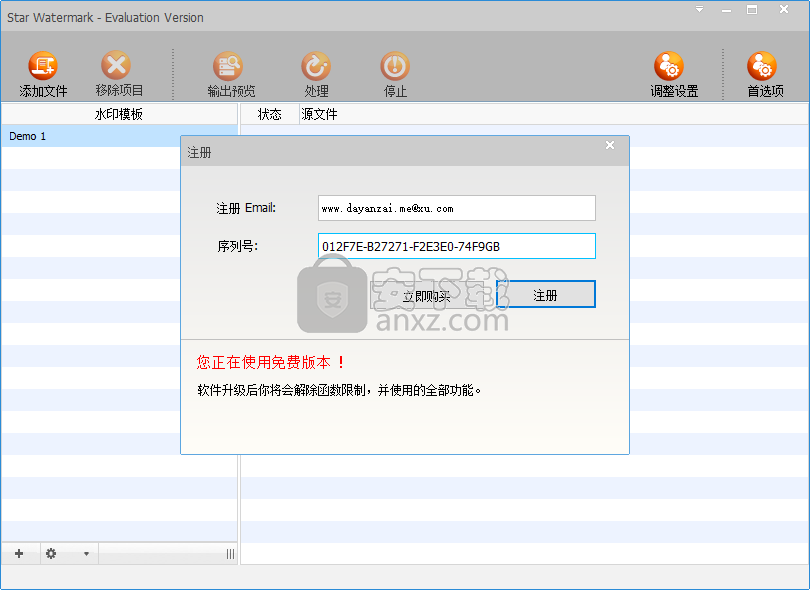Close the 注册 registration dialog
Image resolution: width=810 pixels, height=590 pixels.
click(610, 145)
